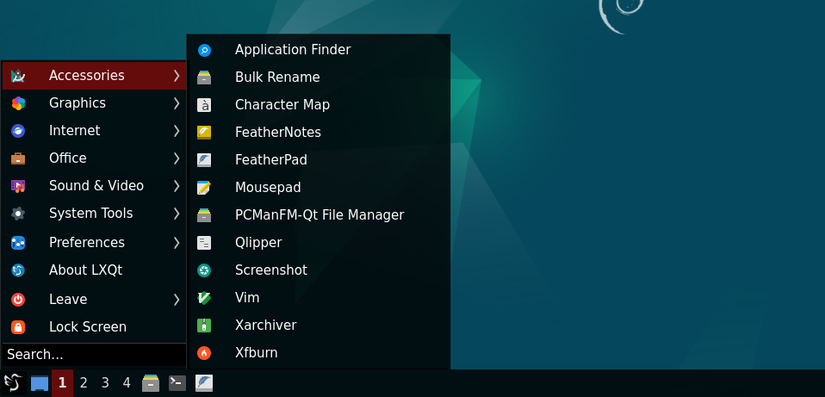This screenshot has height=397, width=825.
Task: Expand the Accessories submenu arrow
Action: (x=177, y=76)
